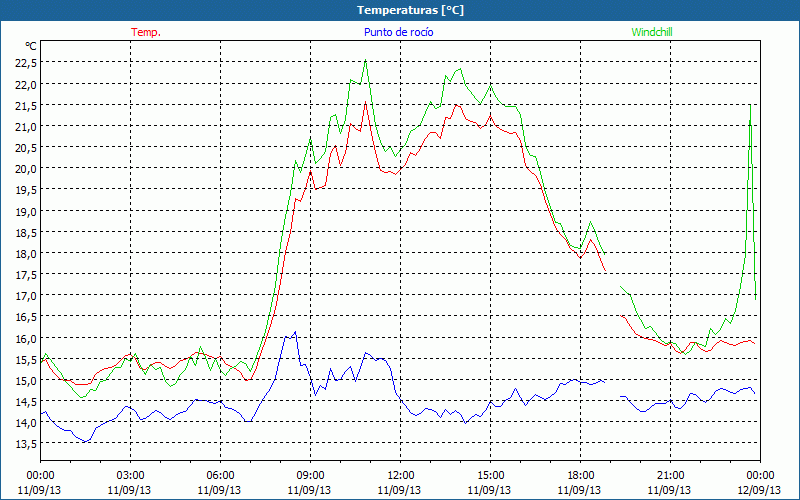The height and width of the screenshot is (500, 800).
Task: Click the 16,0 y-axis value
Action: [26, 338]
